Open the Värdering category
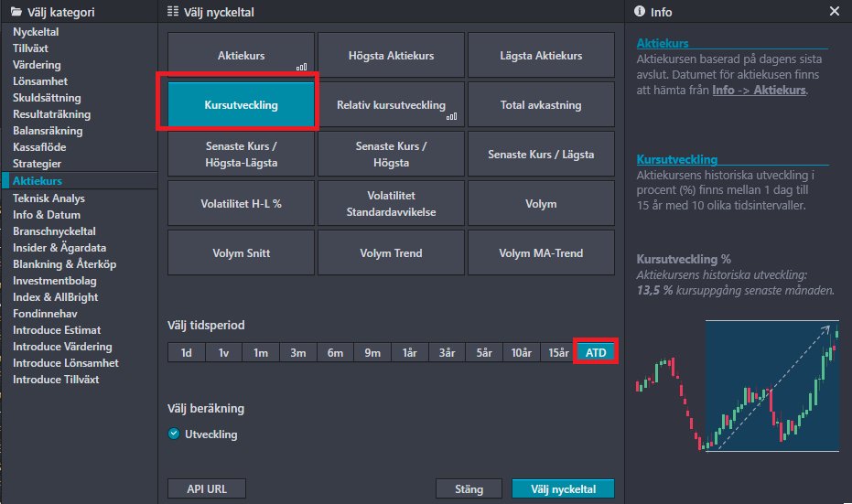This screenshot has height=504, width=852. [37, 65]
